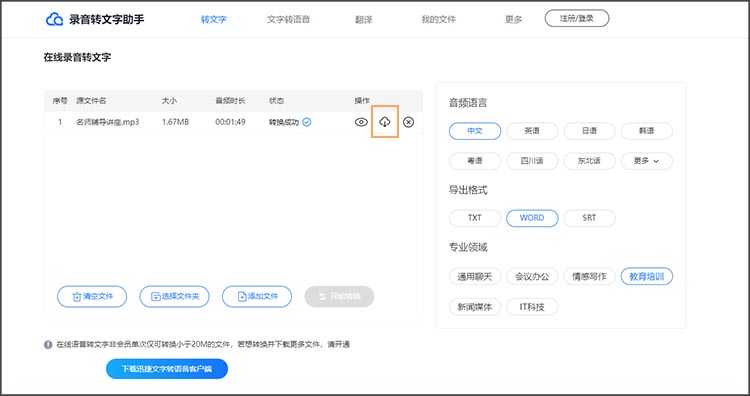The height and width of the screenshot is (396, 750).
Task: Click the 转换成功 checkmark status icon
Action: (307, 122)
